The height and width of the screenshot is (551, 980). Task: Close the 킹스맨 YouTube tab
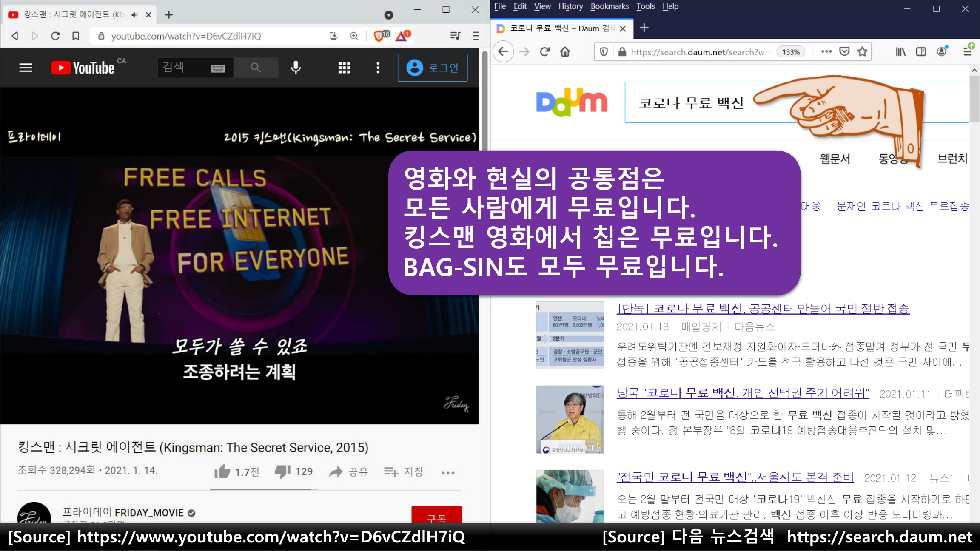coord(148,15)
